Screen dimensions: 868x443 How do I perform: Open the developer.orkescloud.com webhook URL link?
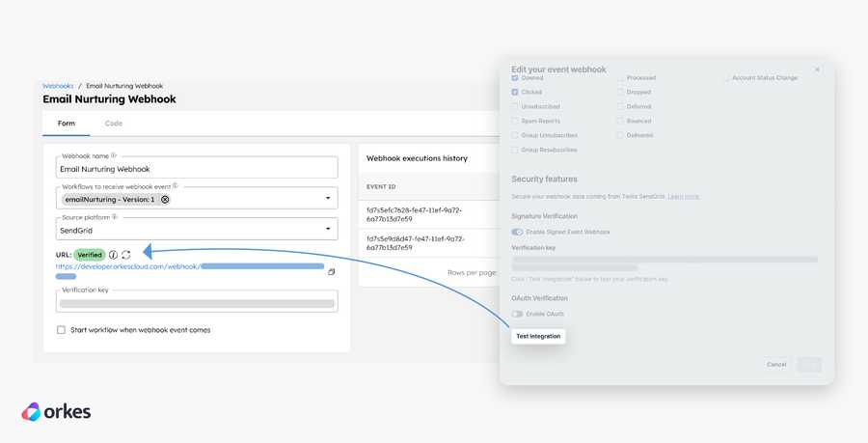pyautogui.click(x=190, y=269)
